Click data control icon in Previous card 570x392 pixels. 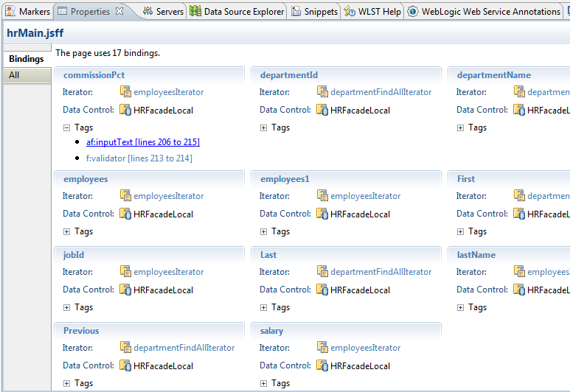tap(125, 365)
